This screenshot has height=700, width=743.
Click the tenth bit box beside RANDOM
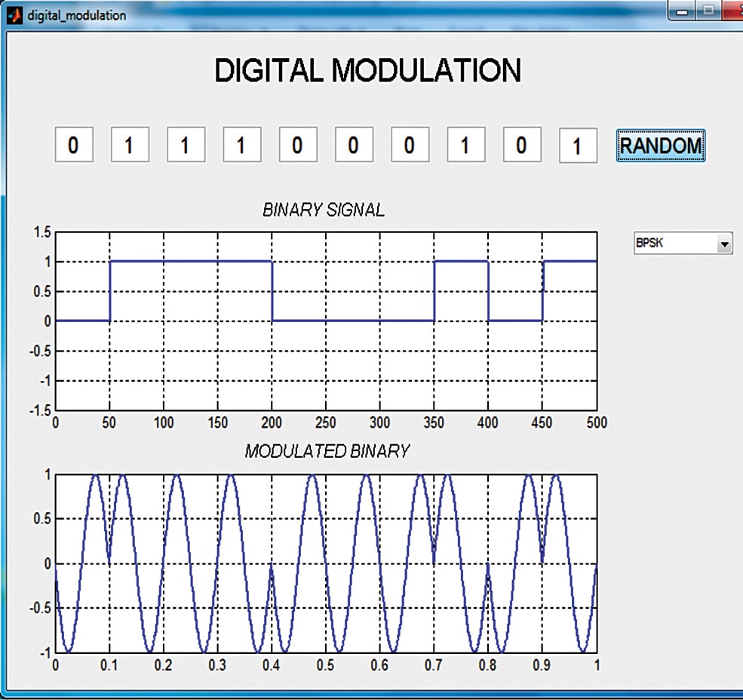[x=578, y=146]
